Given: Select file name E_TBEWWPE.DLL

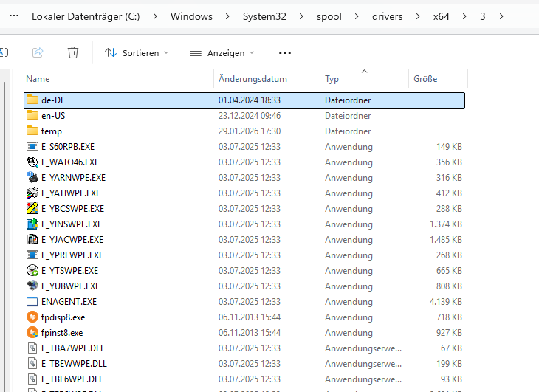Looking at the screenshot, I should pos(74,364).
